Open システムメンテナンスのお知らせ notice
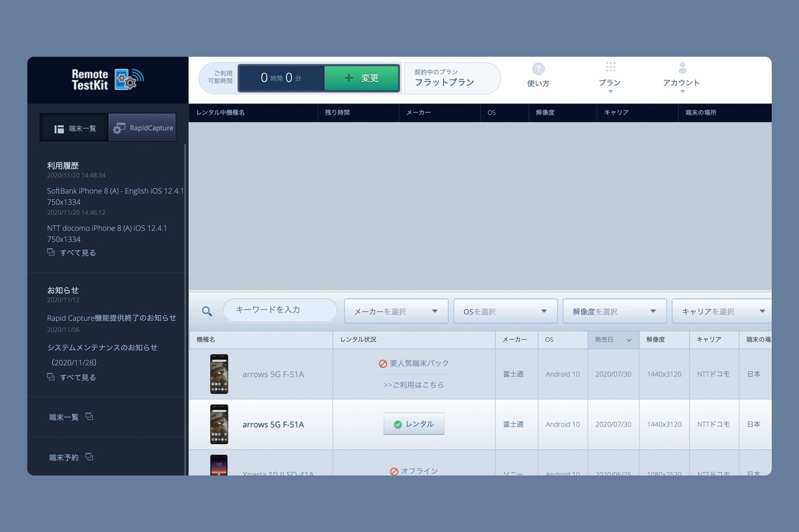Screen dimensions: 799x532 click(102, 355)
